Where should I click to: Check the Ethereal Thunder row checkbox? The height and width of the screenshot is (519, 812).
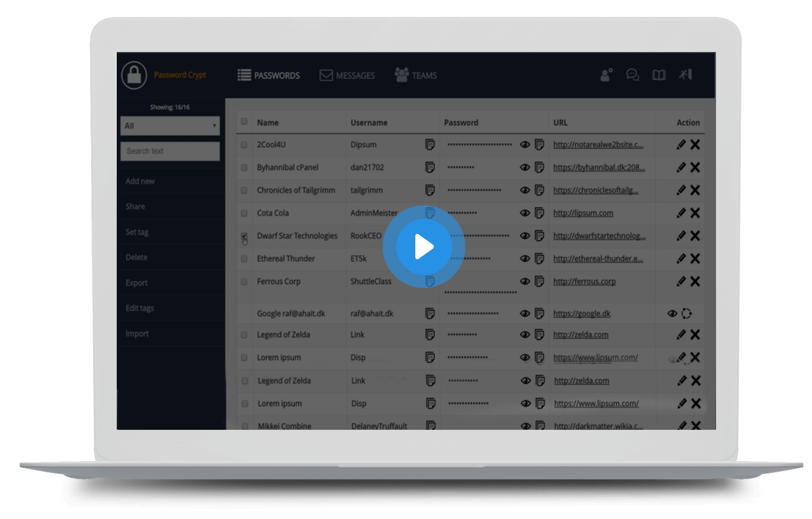pos(244,259)
